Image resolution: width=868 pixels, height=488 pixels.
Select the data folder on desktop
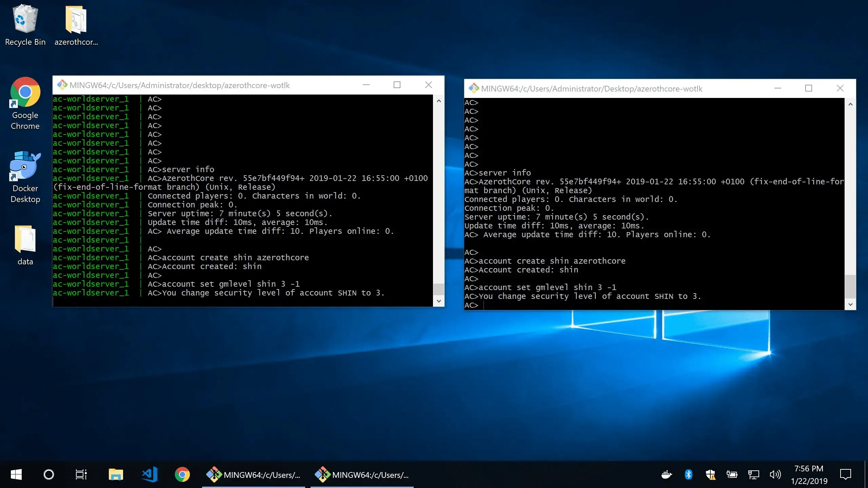click(x=25, y=245)
